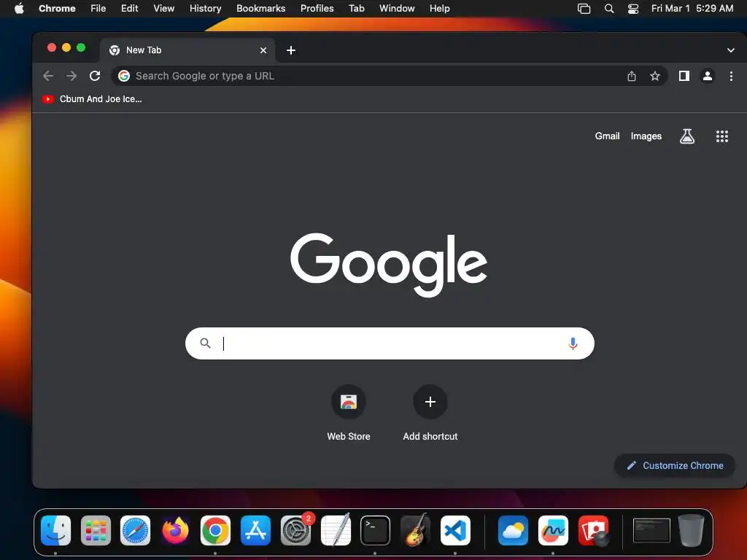Open the Edit menu
This screenshot has width=747, height=560.
(x=129, y=9)
